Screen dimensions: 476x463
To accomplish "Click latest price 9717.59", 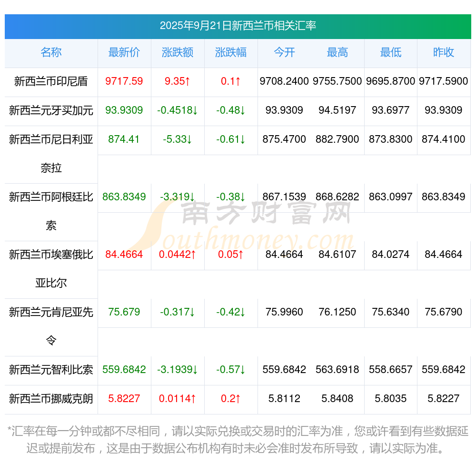I will (x=124, y=81).
